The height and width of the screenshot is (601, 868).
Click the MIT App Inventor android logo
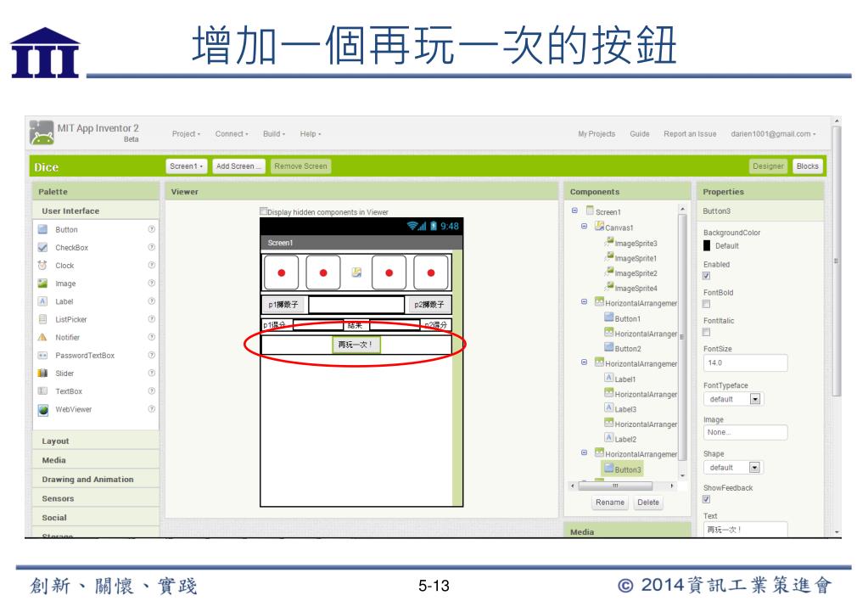point(42,132)
